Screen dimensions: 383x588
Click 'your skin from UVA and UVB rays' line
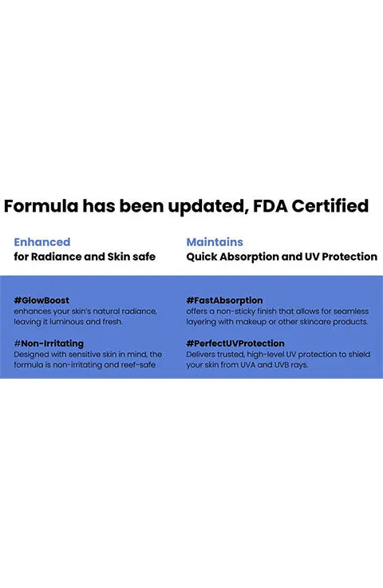coord(247,365)
